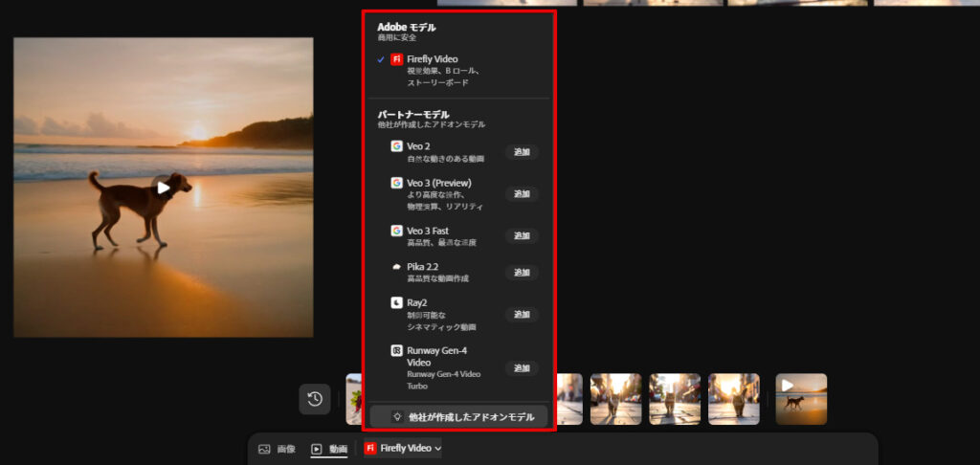Viewport: 980px width, 465px height.
Task: Click the Runway Gen-4 Video Turbo description text
Action: click(444, 380)
